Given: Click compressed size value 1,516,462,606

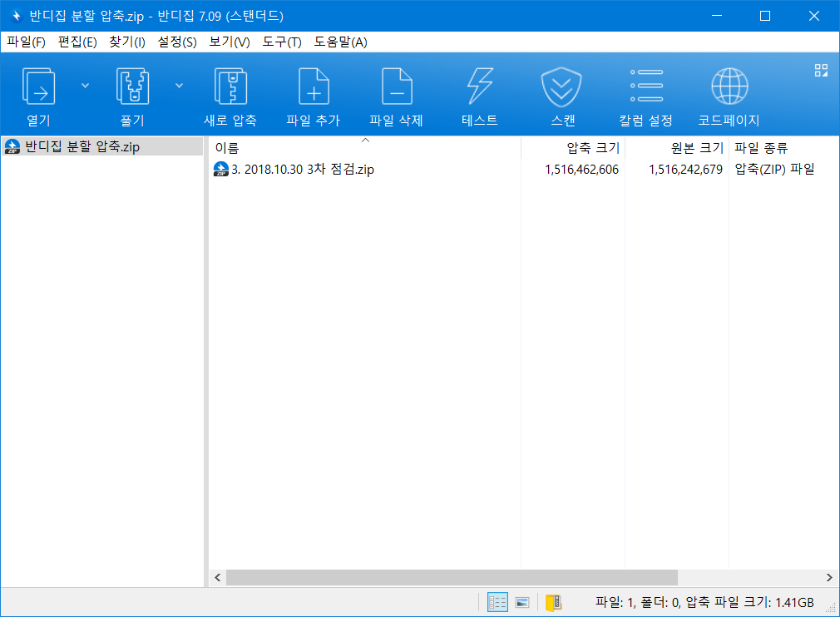Looking at the screenshot, I should coord(581,170).
